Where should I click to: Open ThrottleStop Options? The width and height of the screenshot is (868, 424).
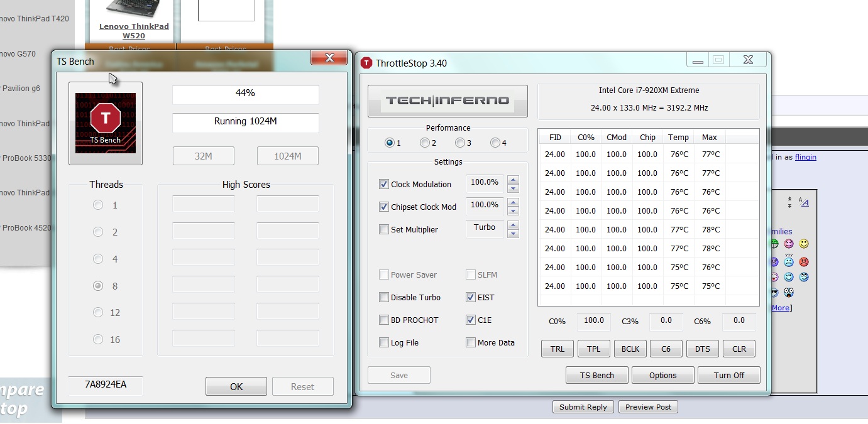click(663, 375)
